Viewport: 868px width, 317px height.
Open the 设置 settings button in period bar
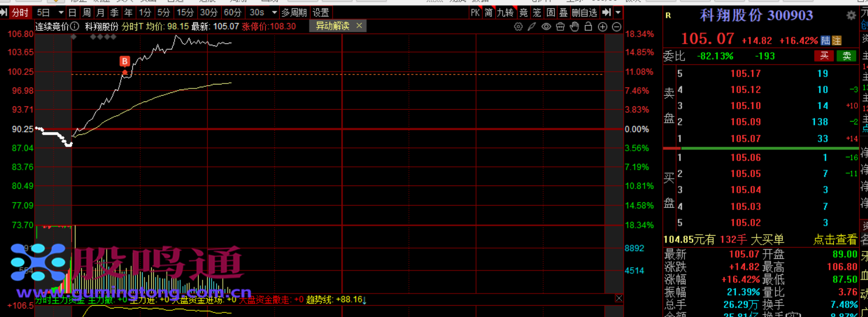[321, 12]
